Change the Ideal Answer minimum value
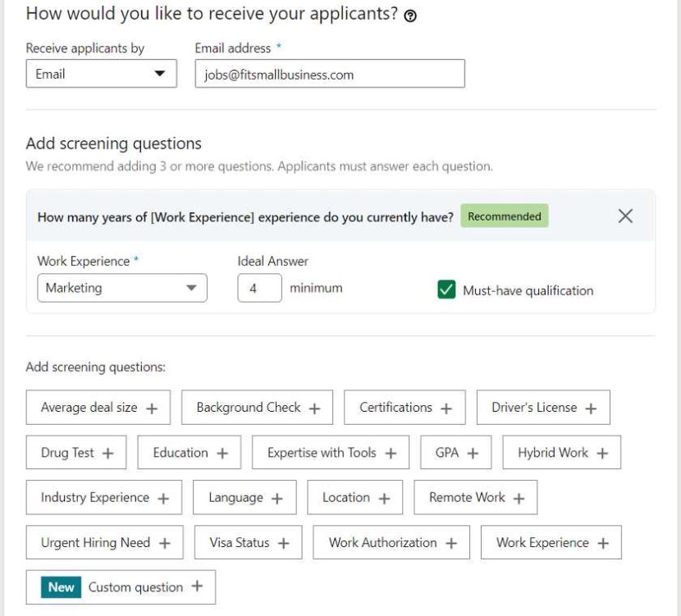 260,288
